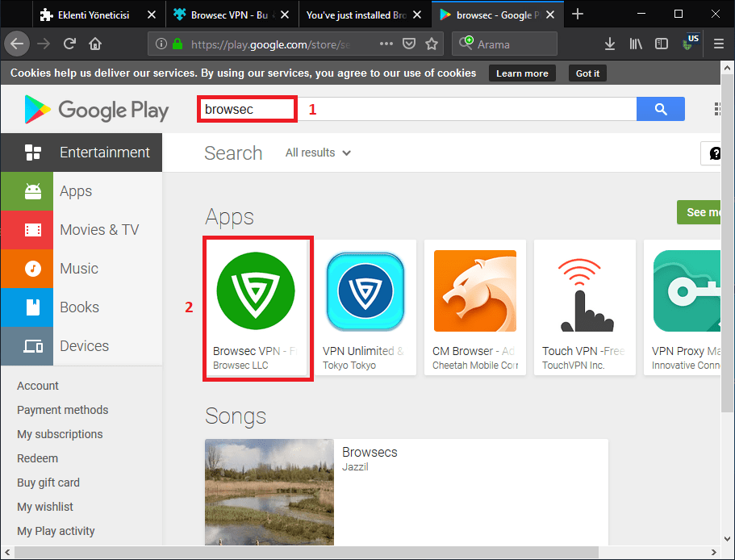Open the Browsecs song thumbnail
This screenshot has height=560, width=735.
[269, 492]
